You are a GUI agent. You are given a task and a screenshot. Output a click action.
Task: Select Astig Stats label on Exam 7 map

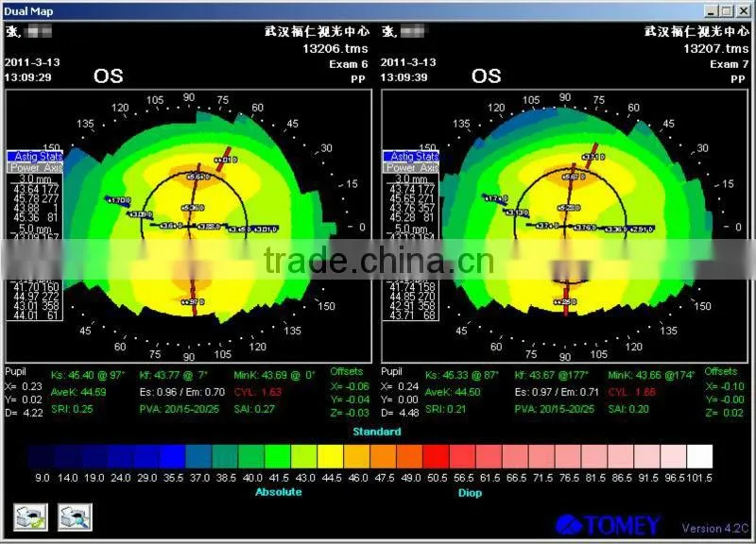pos(411,156)
